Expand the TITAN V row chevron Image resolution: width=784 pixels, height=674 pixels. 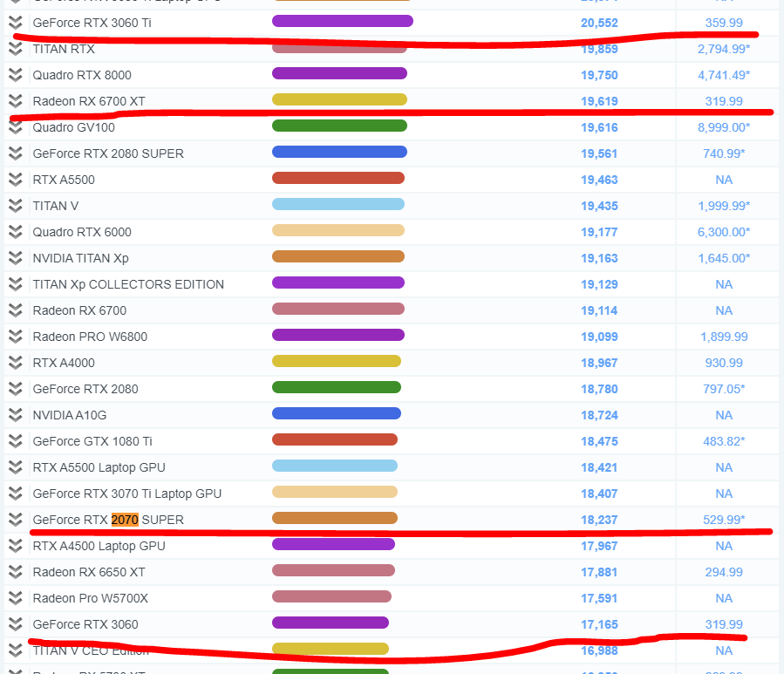coord(16,206)
